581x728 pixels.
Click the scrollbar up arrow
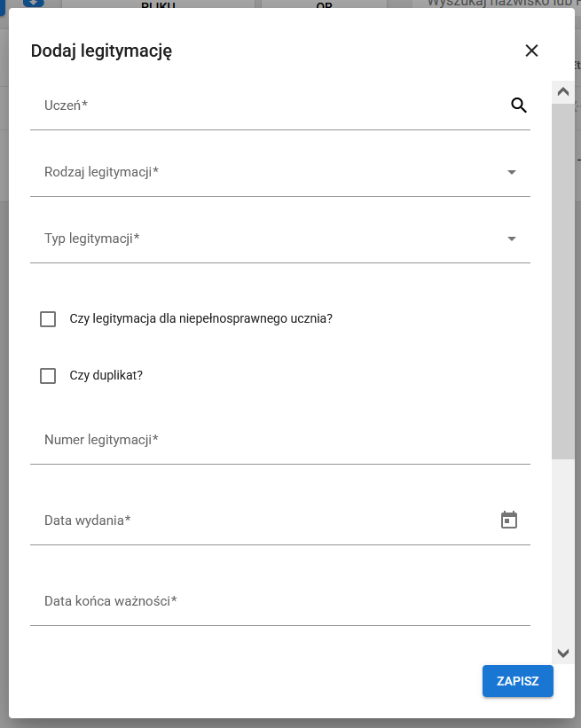click(x=562, y=91)
